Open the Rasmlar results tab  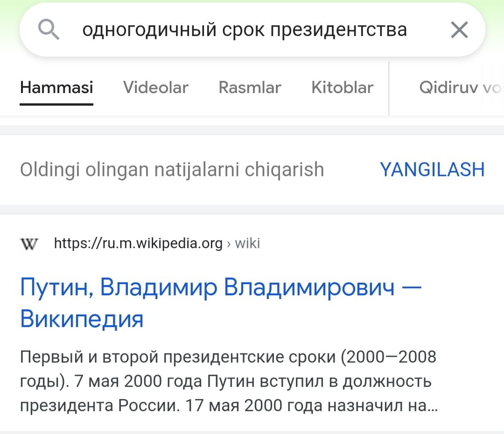point(250,87)
